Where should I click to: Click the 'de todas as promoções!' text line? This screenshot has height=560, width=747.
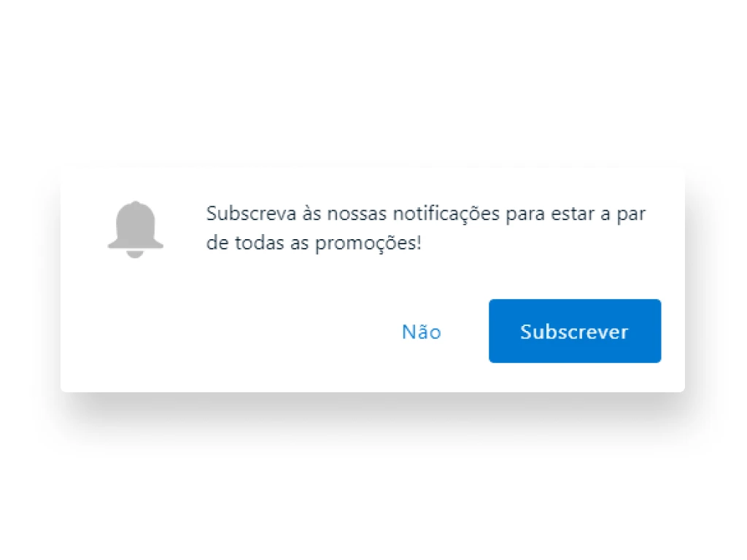[x=314, y=244]
